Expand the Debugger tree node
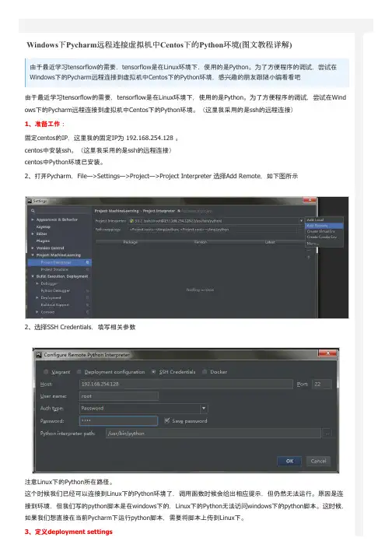 (37, 283)
